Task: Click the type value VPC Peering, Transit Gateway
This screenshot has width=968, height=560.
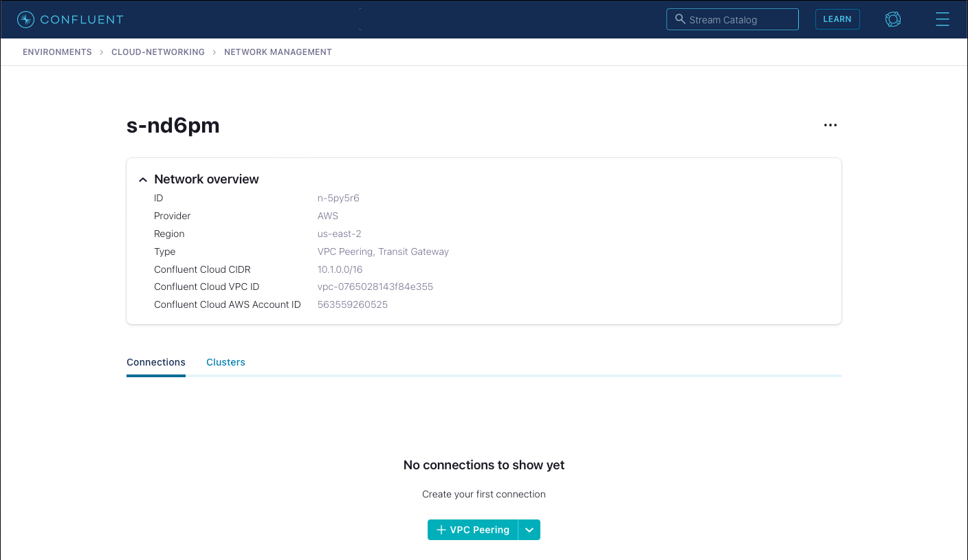Action: 383,251
